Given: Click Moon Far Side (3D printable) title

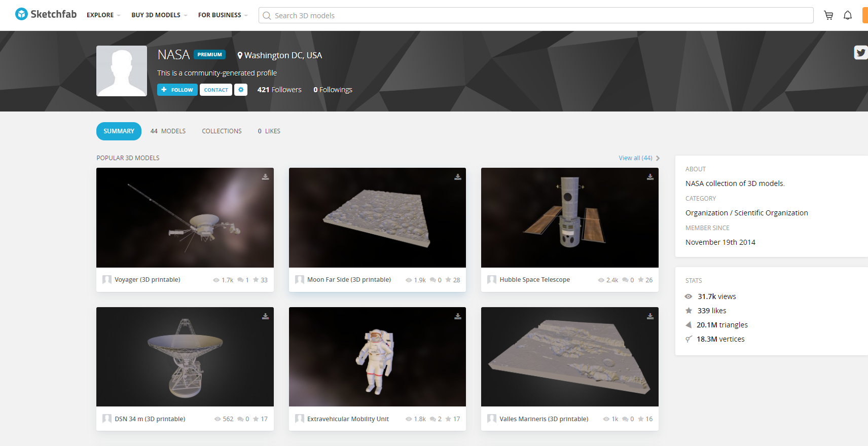Looking at the screenshot, I should click(x=349, y=280).
